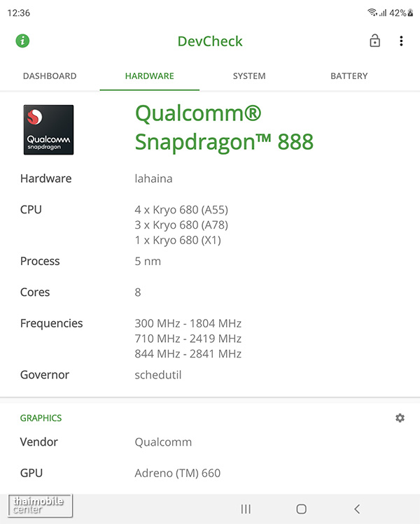Switch to the System tab
The width and height of the screenshot is (420, 524).
click(x=249, y=76)
